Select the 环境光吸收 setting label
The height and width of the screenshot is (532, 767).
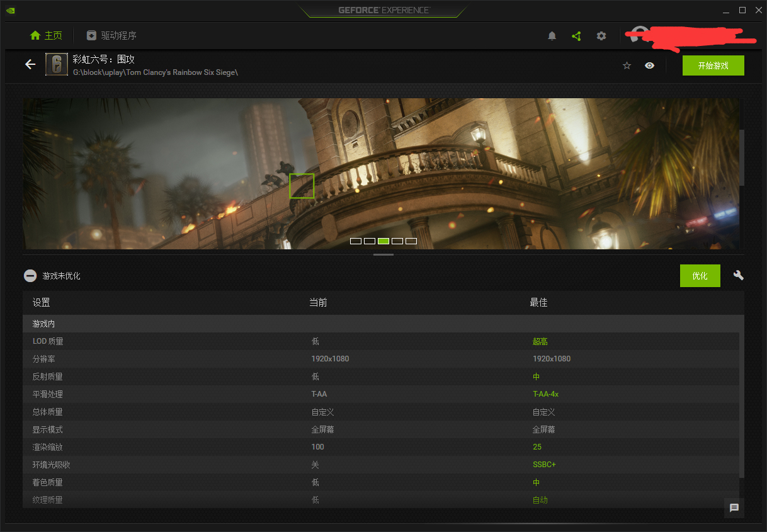coord(52,465)
